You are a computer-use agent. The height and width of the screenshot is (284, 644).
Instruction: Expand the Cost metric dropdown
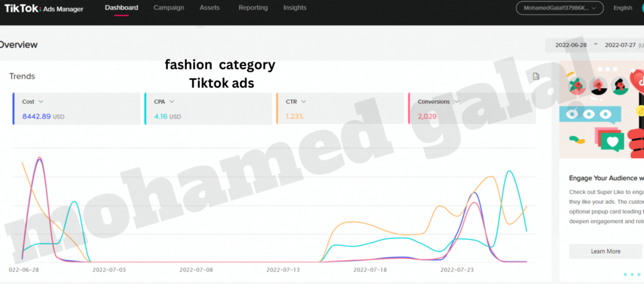41,101
